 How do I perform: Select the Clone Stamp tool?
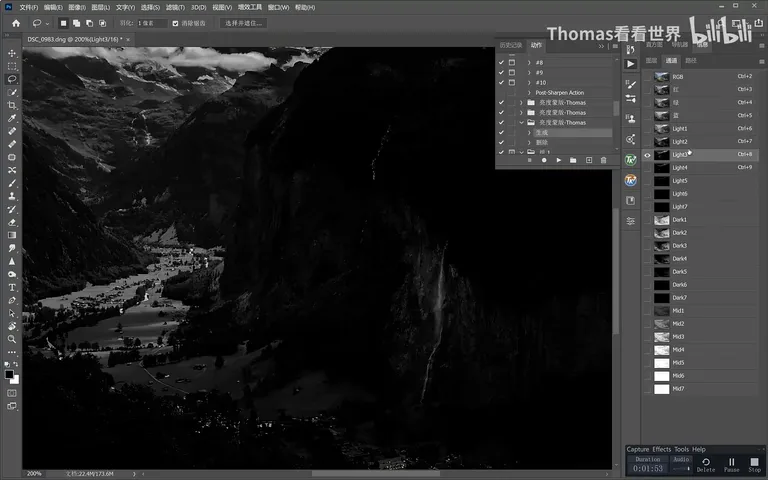click(x=12, y=196)
